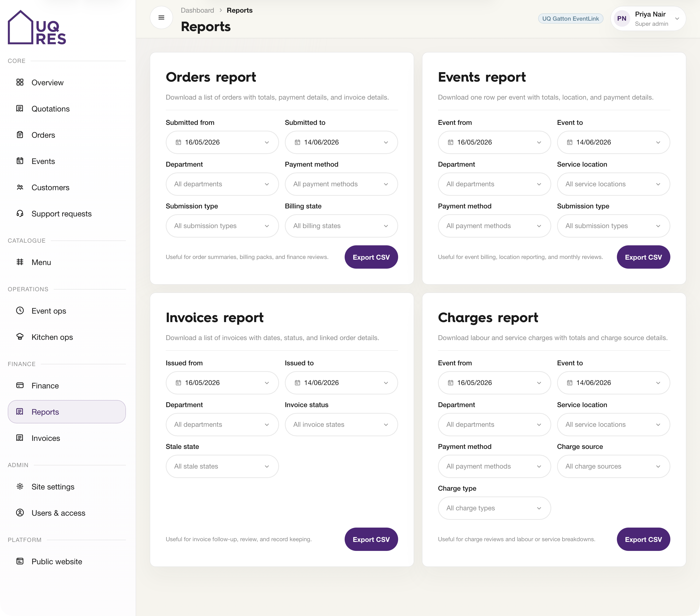700x616 pixels.
Task: Open Invoices report Department dropdown
Action: (222, 425)
